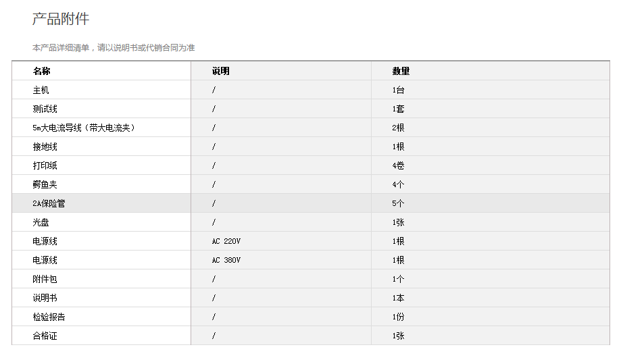621x364 pixels.
Task: Click the product list disclaimer note text
Action: pyautogui.click(x=114, y=48)
